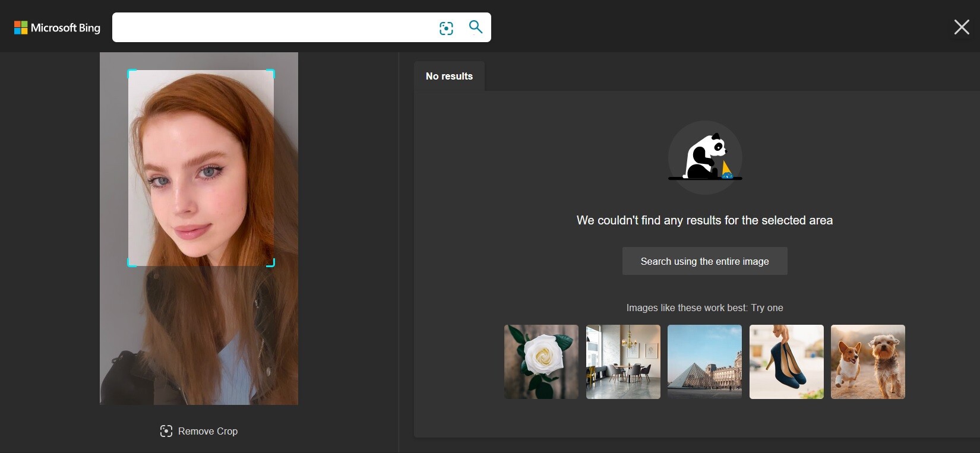Select the running dogs sample image

pos(868,362)
